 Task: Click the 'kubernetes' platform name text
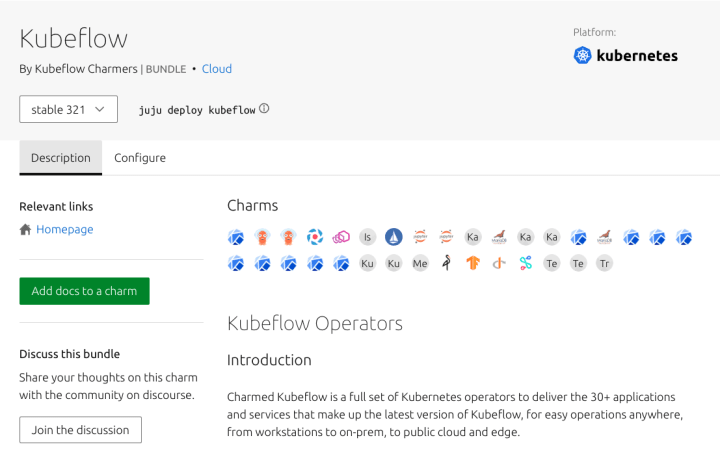click(x=637, y=56)
